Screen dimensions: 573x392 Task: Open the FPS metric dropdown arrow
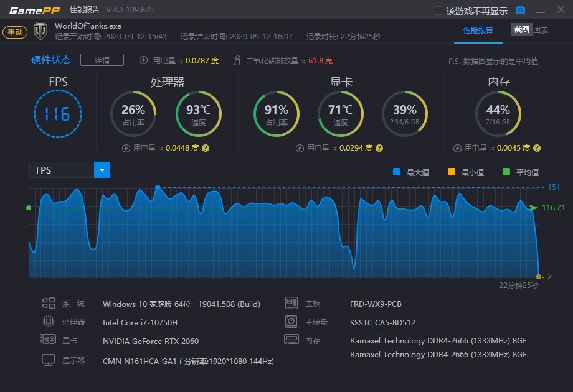[x=102, y=170]
